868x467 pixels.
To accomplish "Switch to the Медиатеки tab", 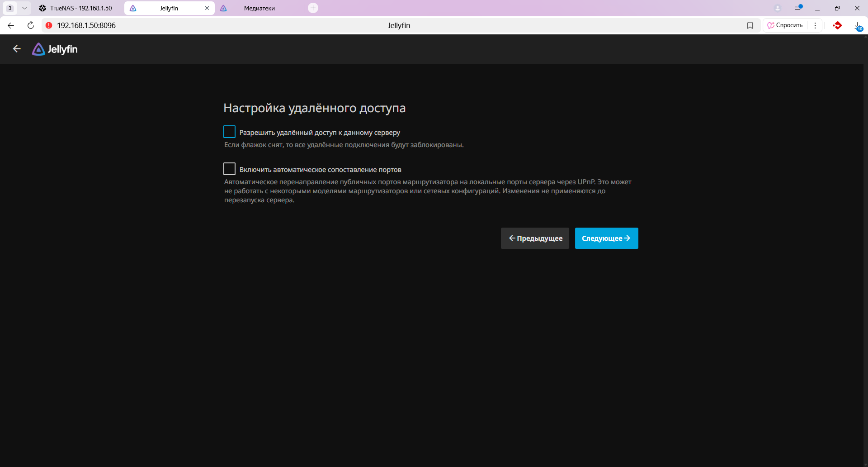I will pyautogui.click(x=259, y=8).
